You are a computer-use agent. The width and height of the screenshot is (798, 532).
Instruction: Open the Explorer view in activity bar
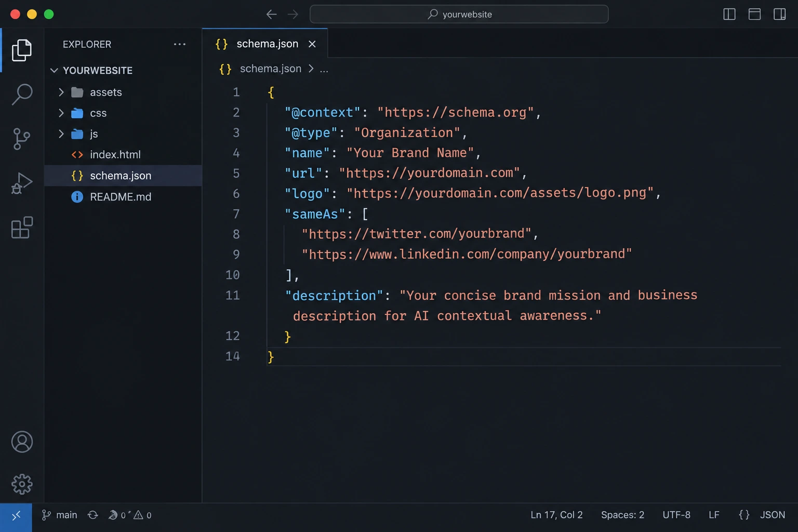(x=22, y=50)
